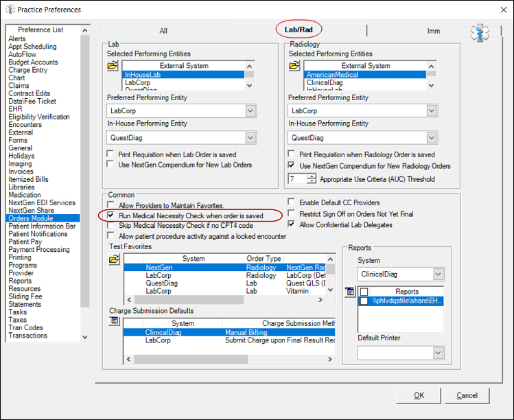The width and height of the screenshot is (514, 420).
Task: Enable Skip Medical Necessity Check if no CPT4
Action: (110, 225)
